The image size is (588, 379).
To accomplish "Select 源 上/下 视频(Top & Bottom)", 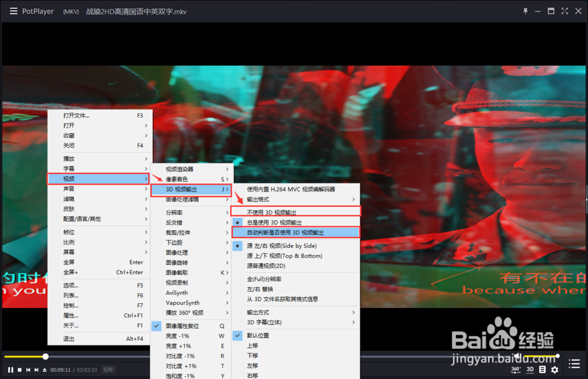I will [x=296, y=256].
